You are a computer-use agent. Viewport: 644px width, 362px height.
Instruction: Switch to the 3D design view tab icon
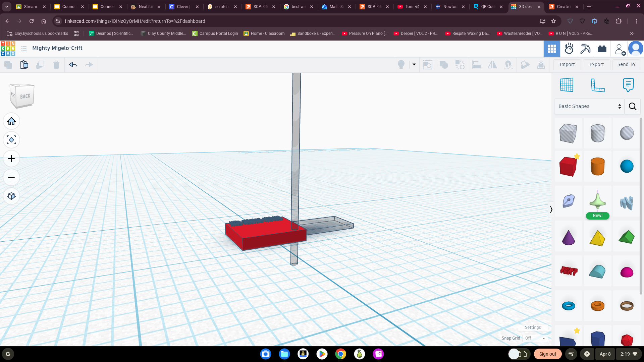(x=552, y=49)
